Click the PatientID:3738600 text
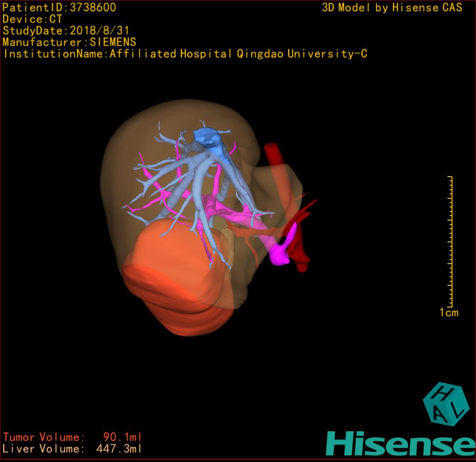 click(59, 7)
